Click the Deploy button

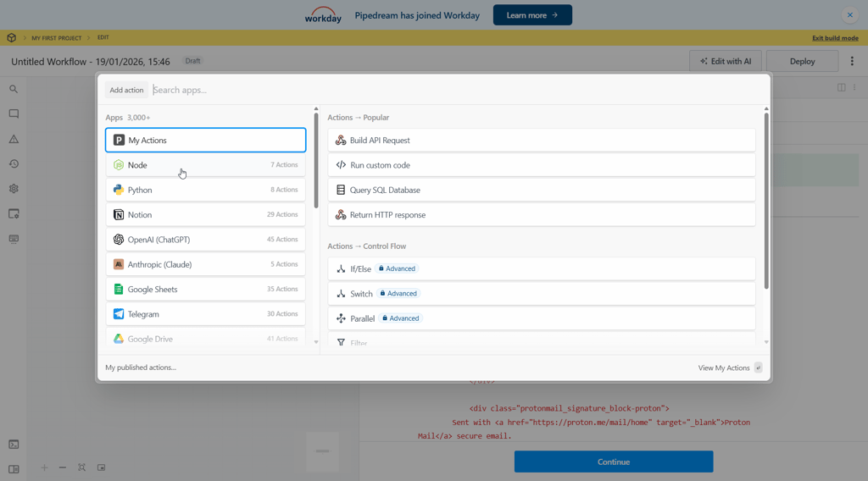pos(802,61)
